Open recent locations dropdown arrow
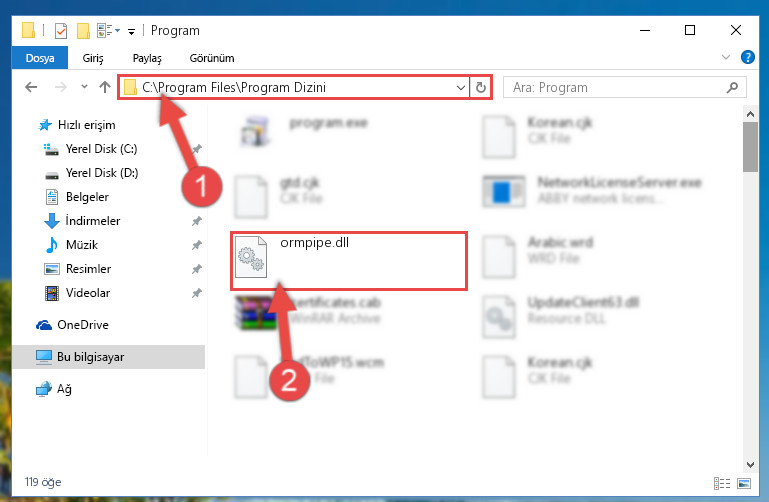 click(84, 87)
